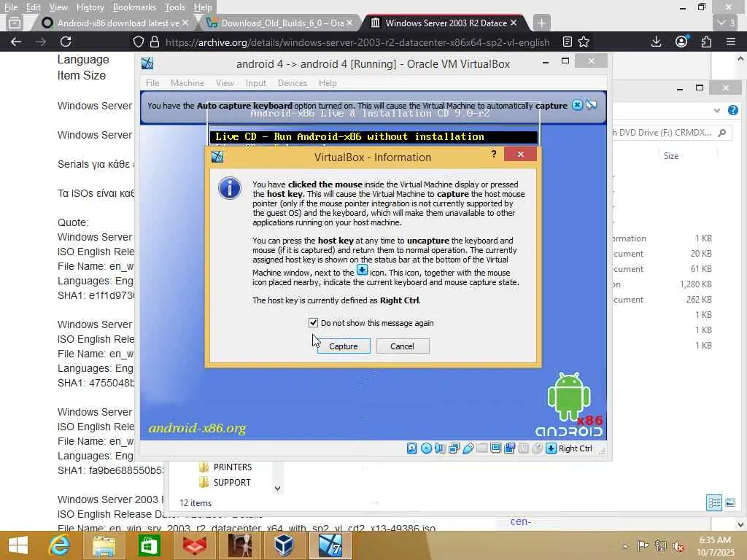Click the recording icon in VM status bar
Image resolution: width=747 pixels, height=560 pixels.
[x=509, y=448]
